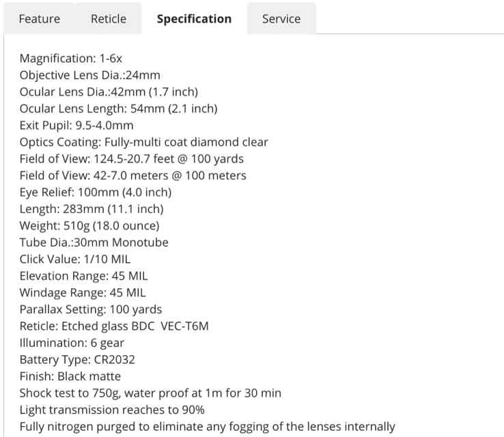Open the Service tab
504x437 pixels.
(281, 18)
